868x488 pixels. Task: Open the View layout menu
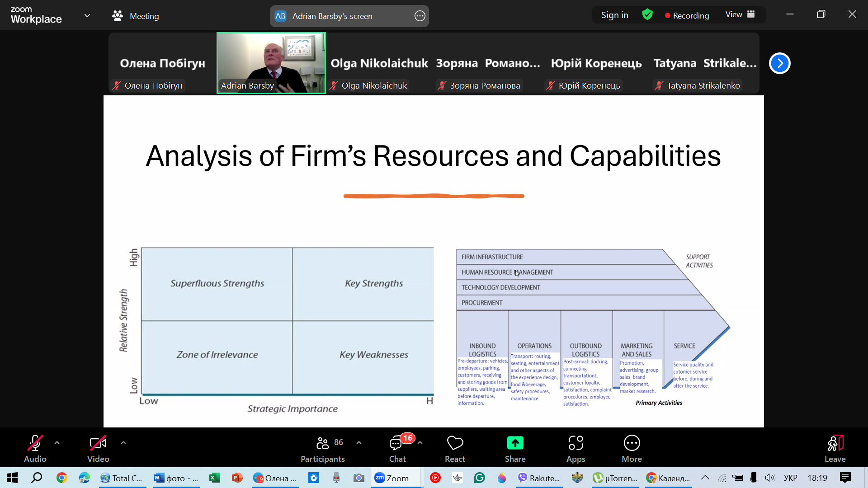[740, 14]
